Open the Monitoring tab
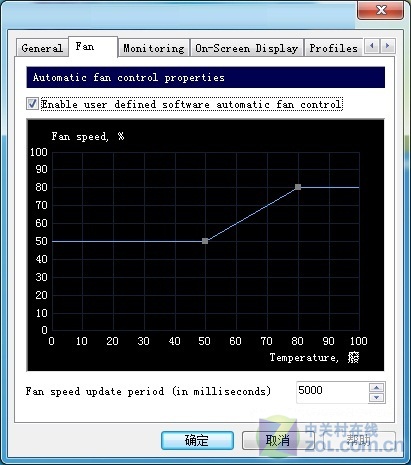Screen dimensions: 411x465 coord(154,48)
